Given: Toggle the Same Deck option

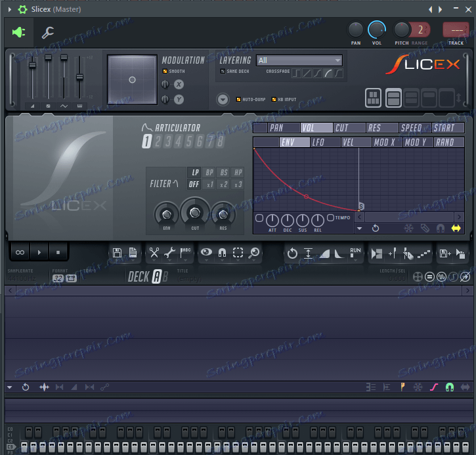Looking at the screenshot, I should [x=223, y=71].
